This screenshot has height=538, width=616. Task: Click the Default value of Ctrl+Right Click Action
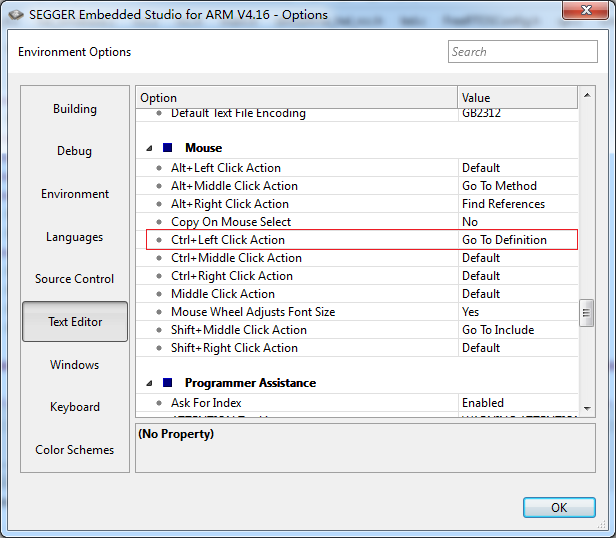[x=481, y=276]
